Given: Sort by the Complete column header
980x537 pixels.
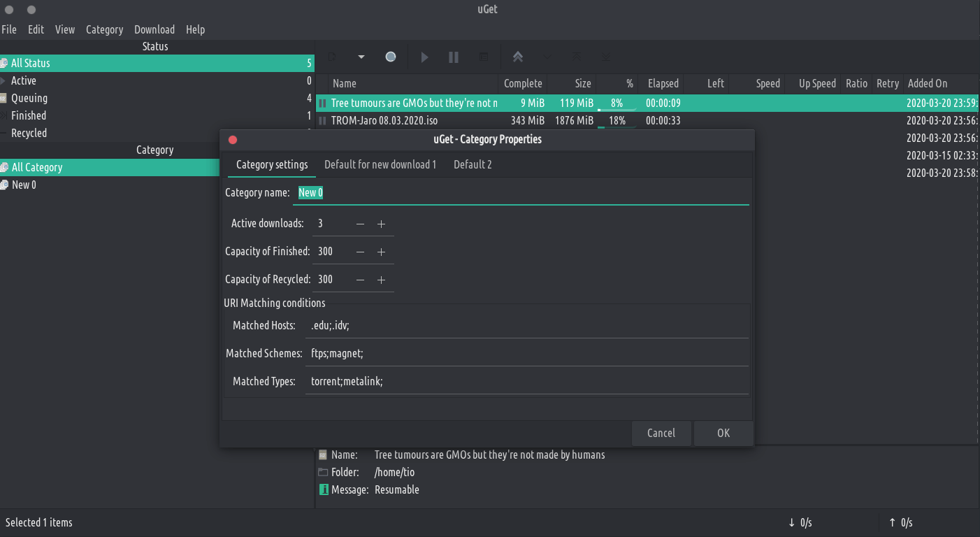Looking at the screenshot, I should (x=523, y=83).
